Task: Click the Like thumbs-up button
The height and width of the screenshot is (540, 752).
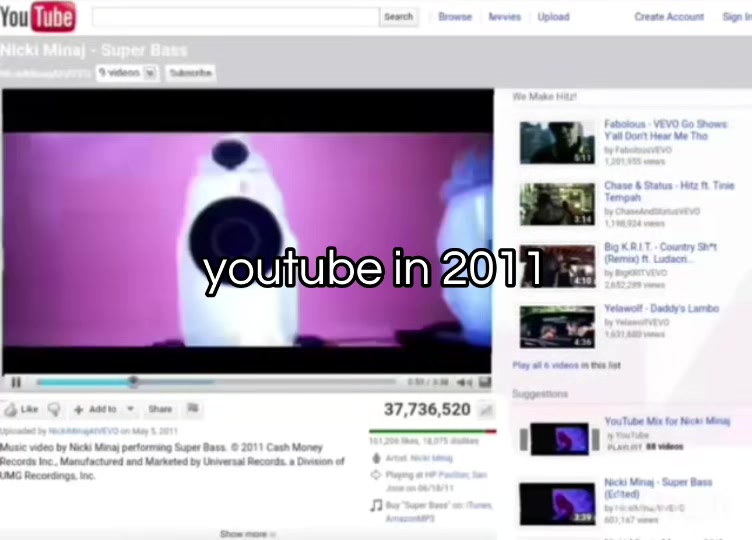Action: 21,409
